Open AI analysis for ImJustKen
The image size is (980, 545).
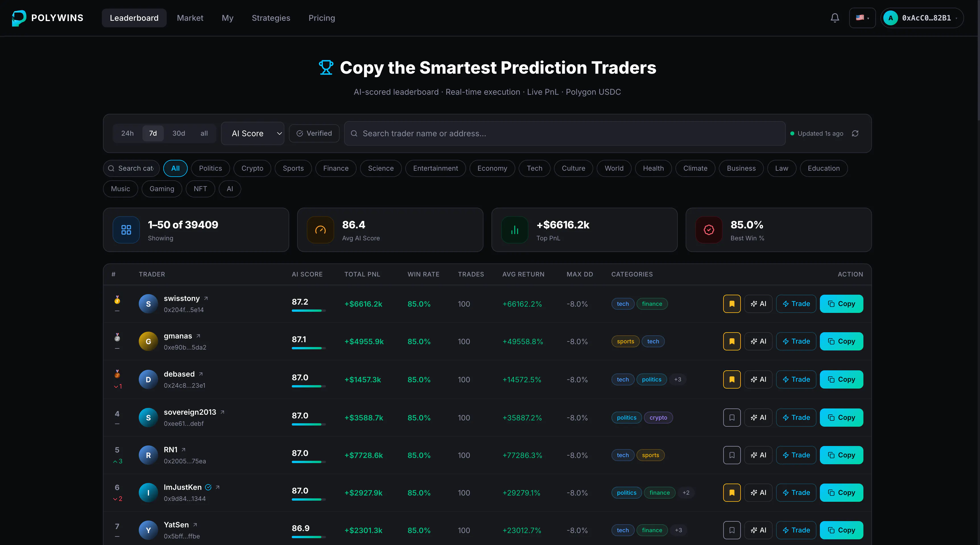[x=758, y=493]
